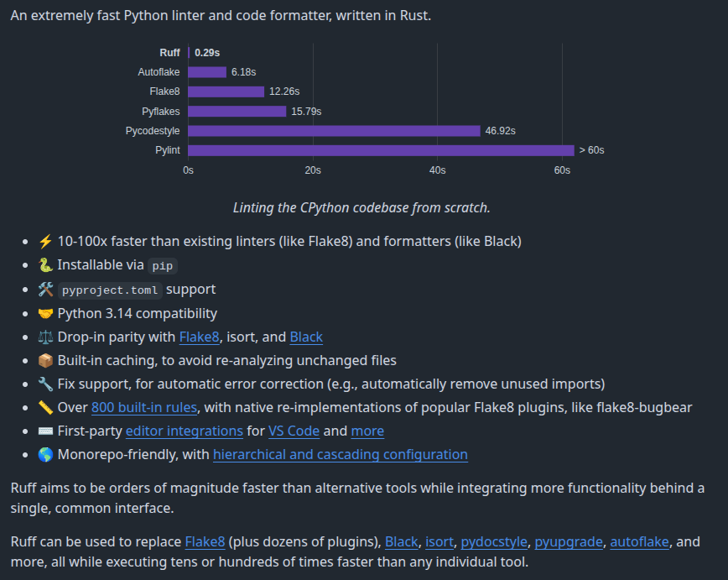The image size is (728, 580).
Task: Follow the 'VS Code' link
Action: point(294,431)
